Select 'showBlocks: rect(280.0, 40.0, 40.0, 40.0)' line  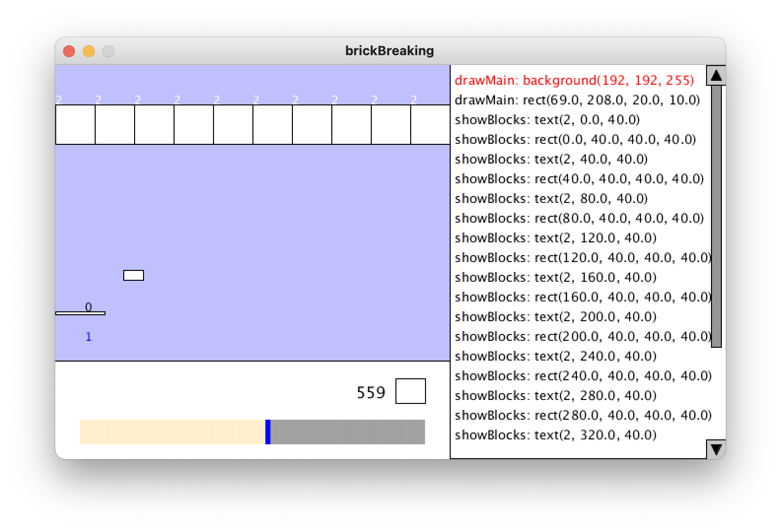583,415
